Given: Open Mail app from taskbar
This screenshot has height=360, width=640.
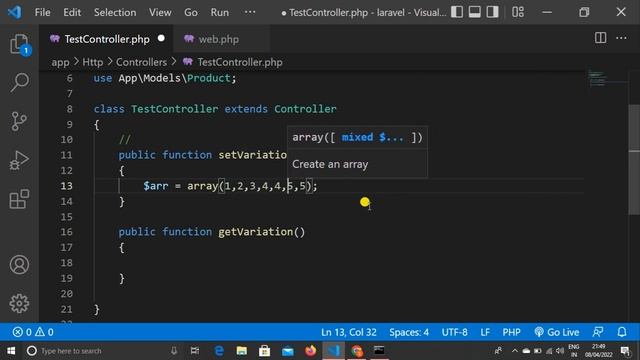Looking at the screenshot, I should (x=288, y=351).
